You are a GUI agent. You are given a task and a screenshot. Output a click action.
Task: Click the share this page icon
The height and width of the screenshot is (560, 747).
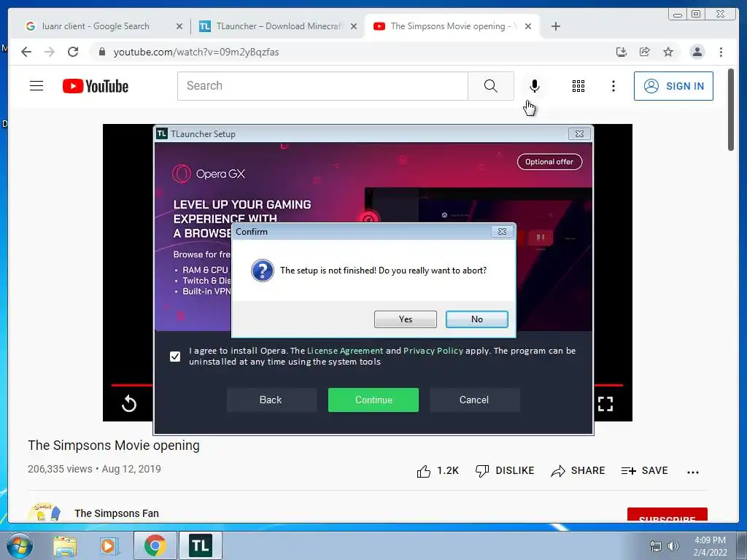pyautogui.click(x=645, y=52)
